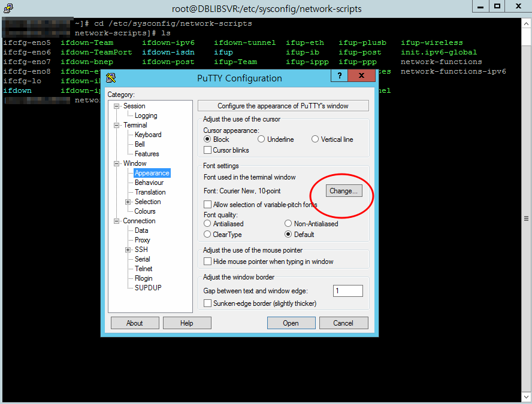Viewport: 532px width, 404px height.
Task: Go to the Rlogin category
Action: [x=143, y=278]
